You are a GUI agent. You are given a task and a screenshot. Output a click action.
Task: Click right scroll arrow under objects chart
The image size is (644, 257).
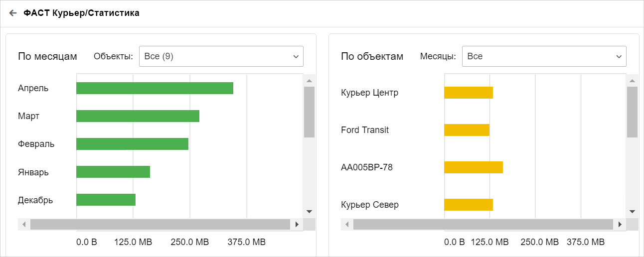[620, 225]
